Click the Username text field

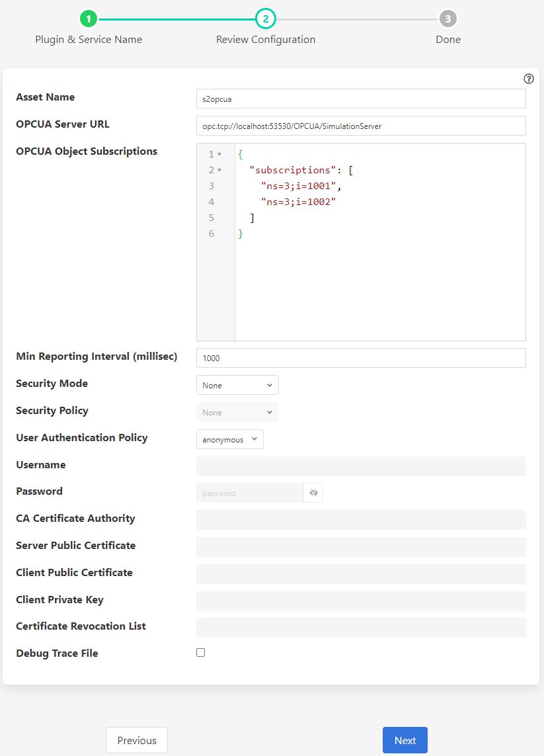tap(361, 466)
